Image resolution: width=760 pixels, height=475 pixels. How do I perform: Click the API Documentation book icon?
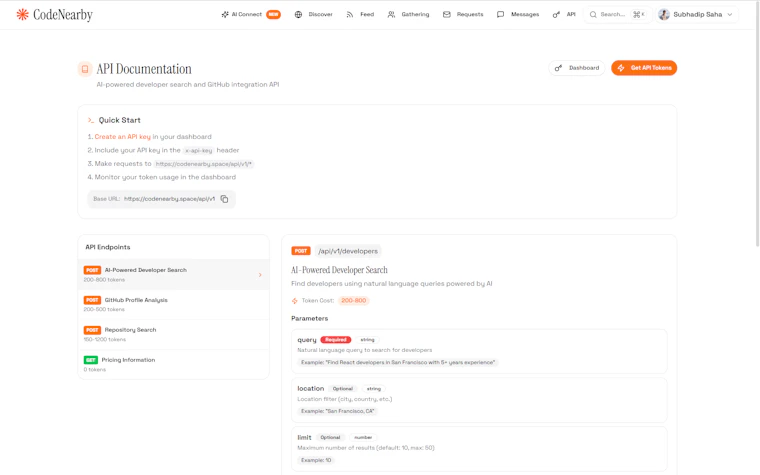pyautogui.click(x=85, y=69)
